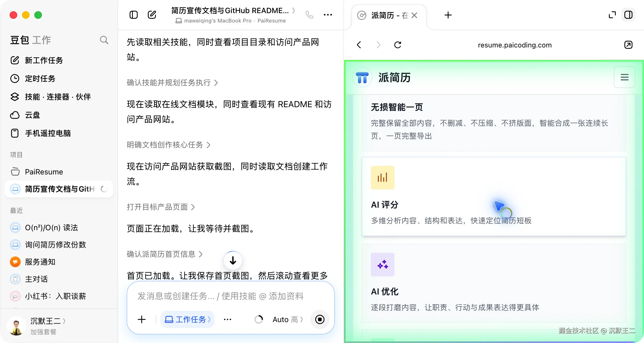Open more input options next to 工作任务

[228, 319]
